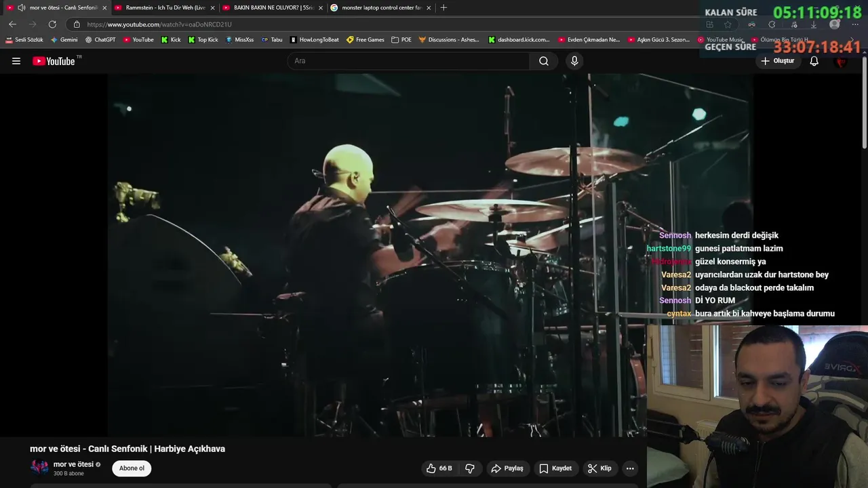Open the Free Games bookmark

click(x=366, y=40)
